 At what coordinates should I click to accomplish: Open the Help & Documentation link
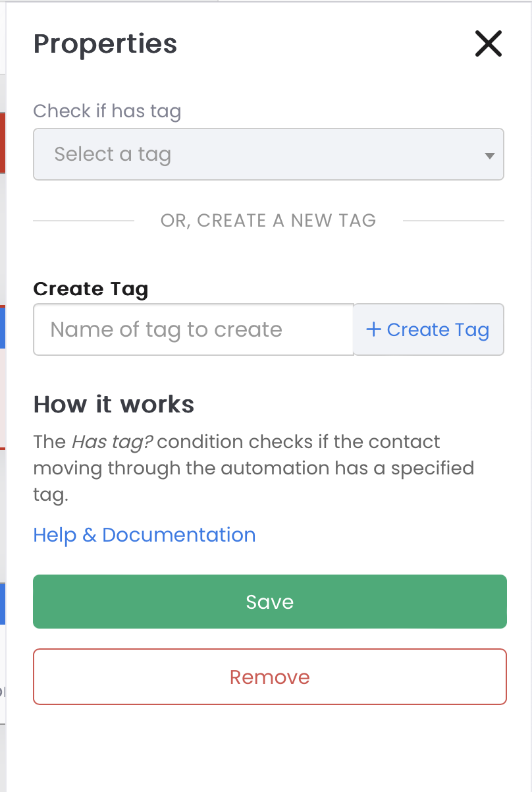(144, 534)
